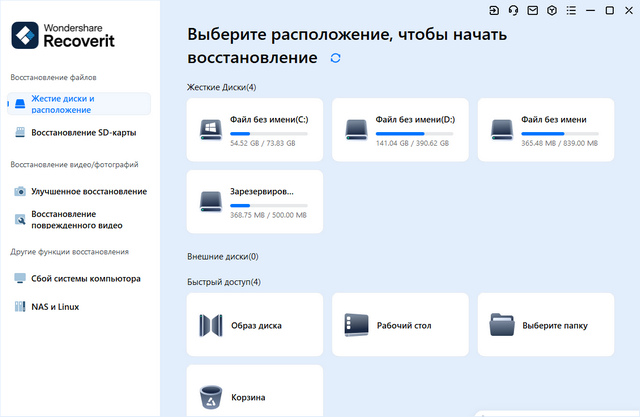The height and width of the screenshot is (417, 640).
Task: Select the 839.00 GB unnamed drive
Action: (546, 129)
